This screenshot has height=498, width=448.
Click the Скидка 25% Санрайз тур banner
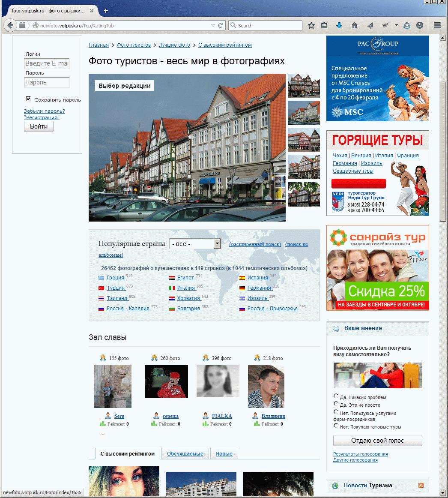coord(377,268)
